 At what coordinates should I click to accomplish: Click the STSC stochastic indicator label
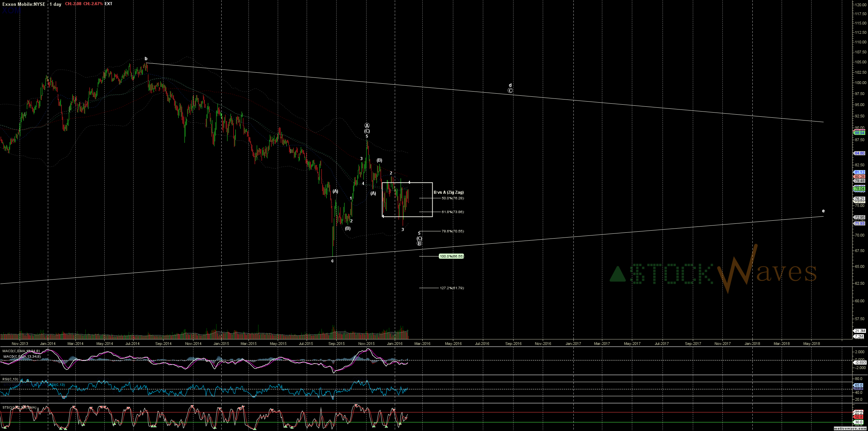point(19,408)
